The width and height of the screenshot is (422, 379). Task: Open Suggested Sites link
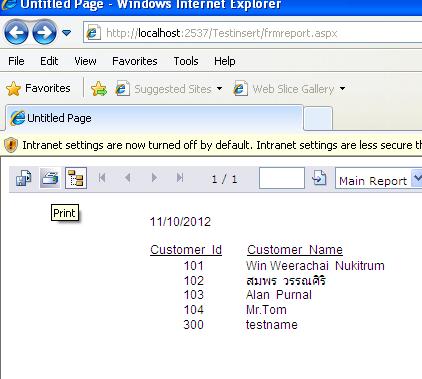173,89
